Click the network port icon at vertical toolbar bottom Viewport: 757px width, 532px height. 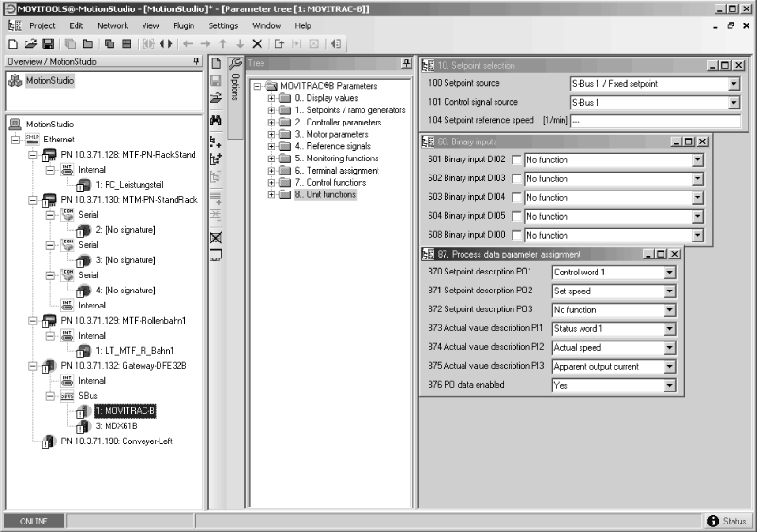click(x=216, y=256)
